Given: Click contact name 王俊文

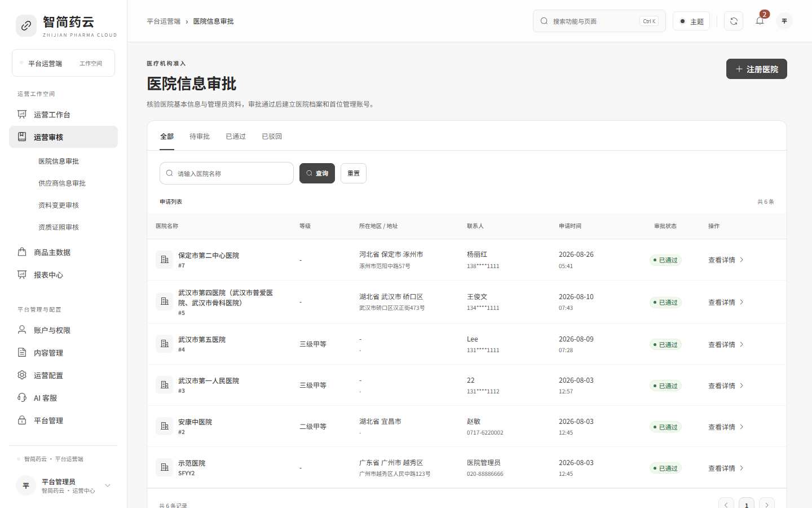Looking at the screenshot, I should coord(477,297).
